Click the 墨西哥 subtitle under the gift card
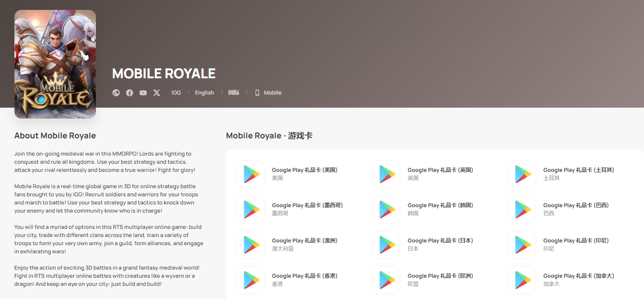644x299 pixels. [280, 214]
